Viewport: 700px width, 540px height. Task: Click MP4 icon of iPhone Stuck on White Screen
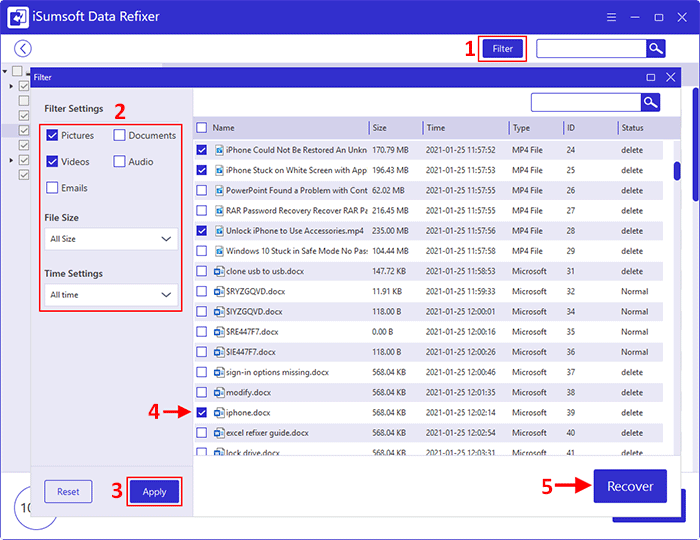coord(219,170)
